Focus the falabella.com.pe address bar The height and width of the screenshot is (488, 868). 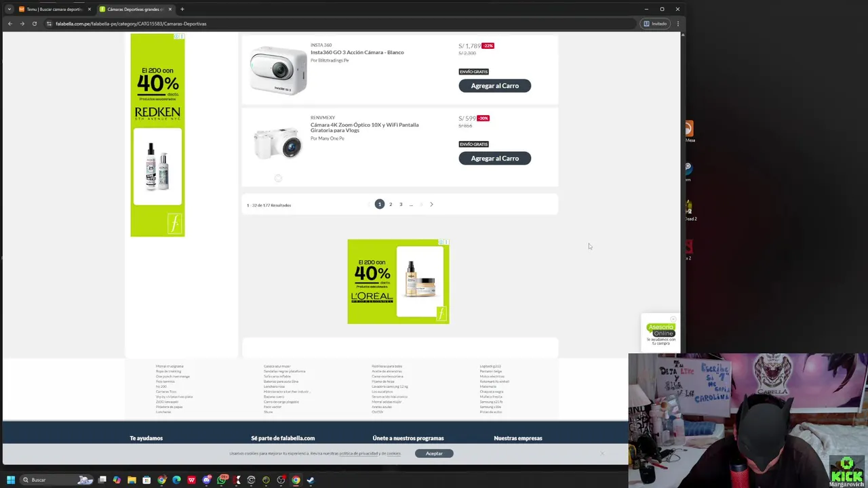point(339,24)
